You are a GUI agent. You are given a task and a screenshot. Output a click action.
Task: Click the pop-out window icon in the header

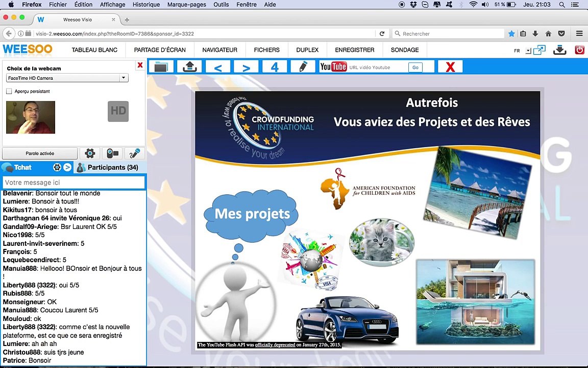[x=539, y=50]
